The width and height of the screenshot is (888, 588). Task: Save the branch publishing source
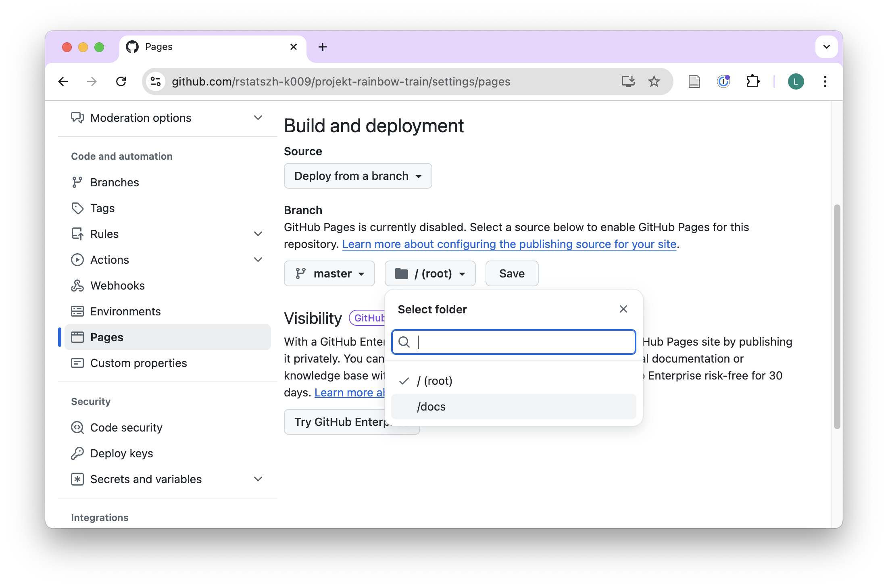pos(512,273)
